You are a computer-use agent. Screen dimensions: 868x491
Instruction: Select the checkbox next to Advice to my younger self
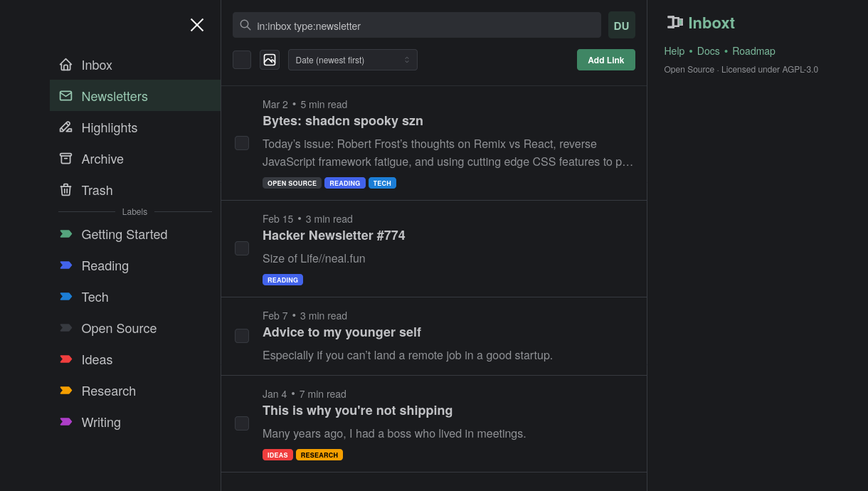(242, 335)
